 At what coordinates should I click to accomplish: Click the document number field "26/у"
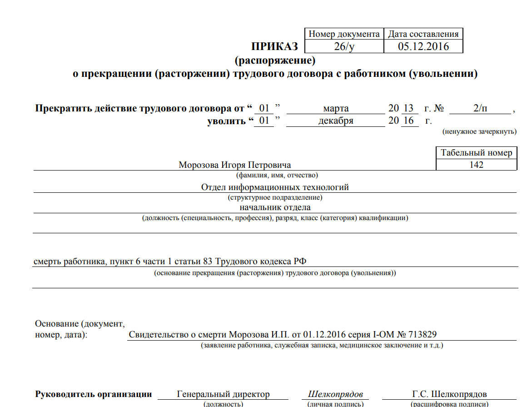click(343, 46)
